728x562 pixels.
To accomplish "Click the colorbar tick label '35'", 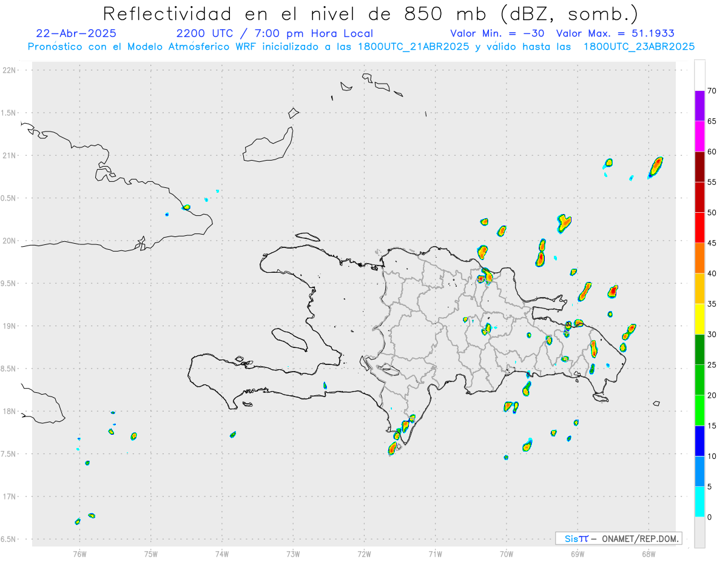I will 712,304.
